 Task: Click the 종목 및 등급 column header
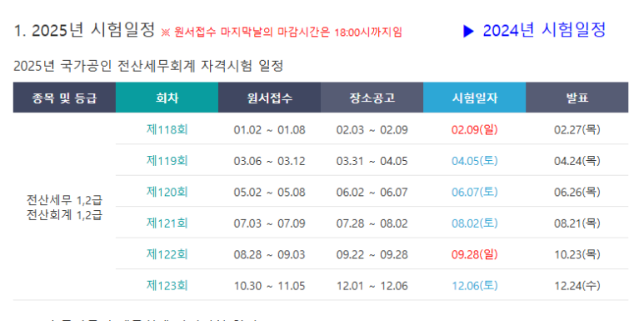click(x=64, y=98)
